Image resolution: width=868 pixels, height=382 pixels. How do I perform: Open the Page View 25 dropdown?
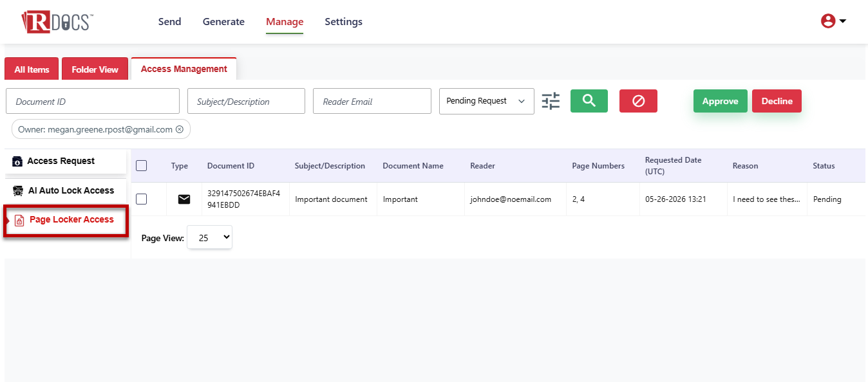point(209,237)
